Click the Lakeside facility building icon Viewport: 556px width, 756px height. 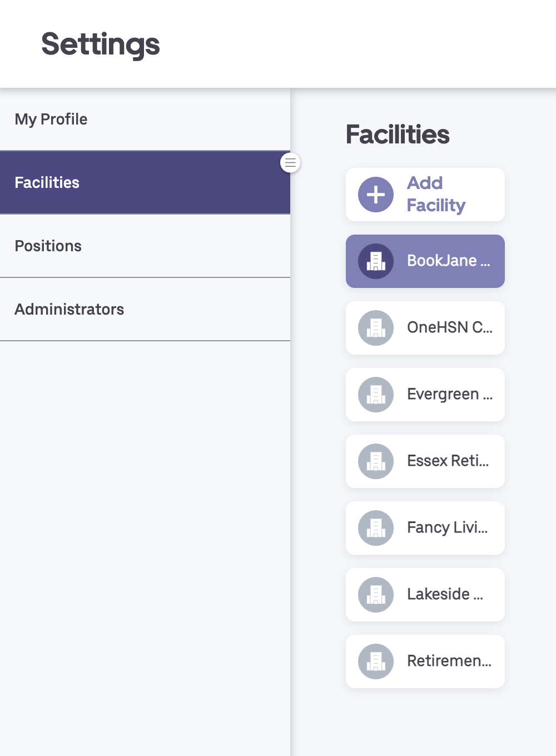(375, 595)
